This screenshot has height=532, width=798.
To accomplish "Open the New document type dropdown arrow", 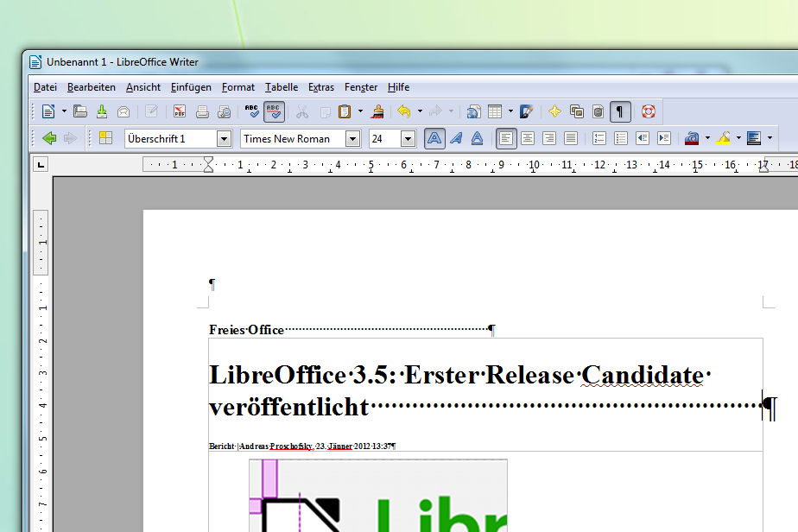I will point(64,111).
